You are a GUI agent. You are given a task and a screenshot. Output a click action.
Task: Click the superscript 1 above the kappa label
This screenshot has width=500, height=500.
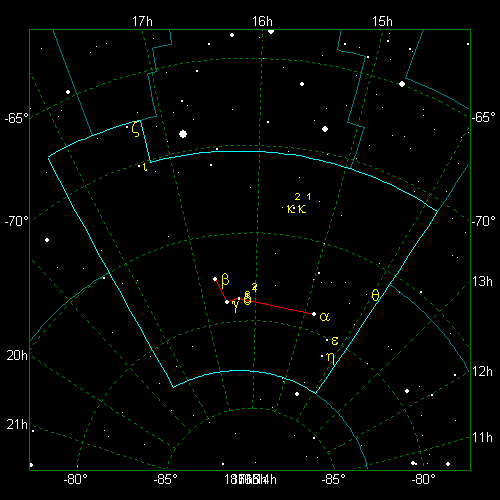tap(309, 197)
